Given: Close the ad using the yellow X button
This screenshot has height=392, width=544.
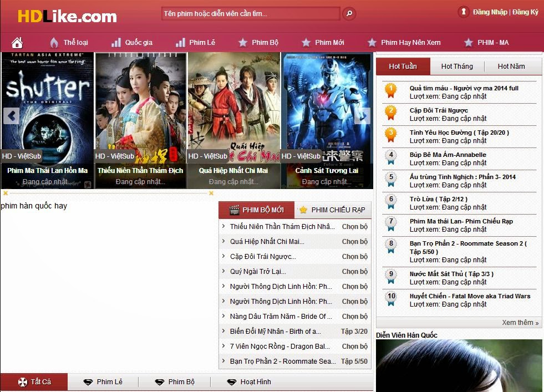Looking at the screenshot, I should (x=211, y=193).
